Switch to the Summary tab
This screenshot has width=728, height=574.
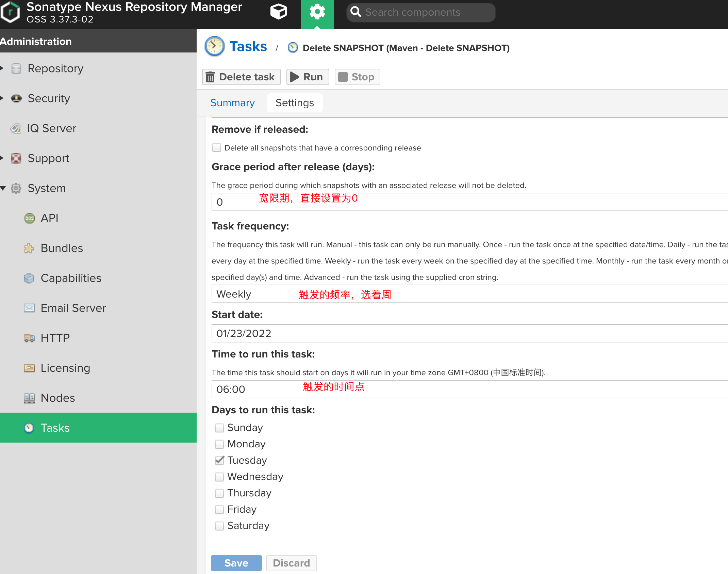232,103
